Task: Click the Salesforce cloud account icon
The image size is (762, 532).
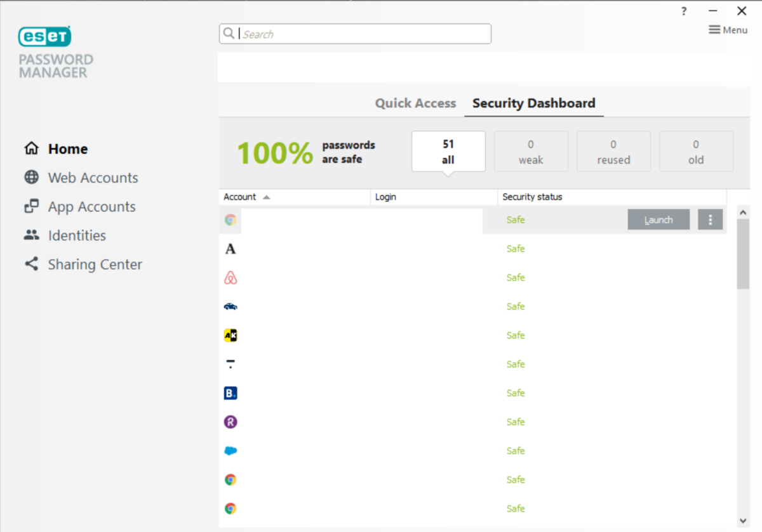Action: pos(231,451)
